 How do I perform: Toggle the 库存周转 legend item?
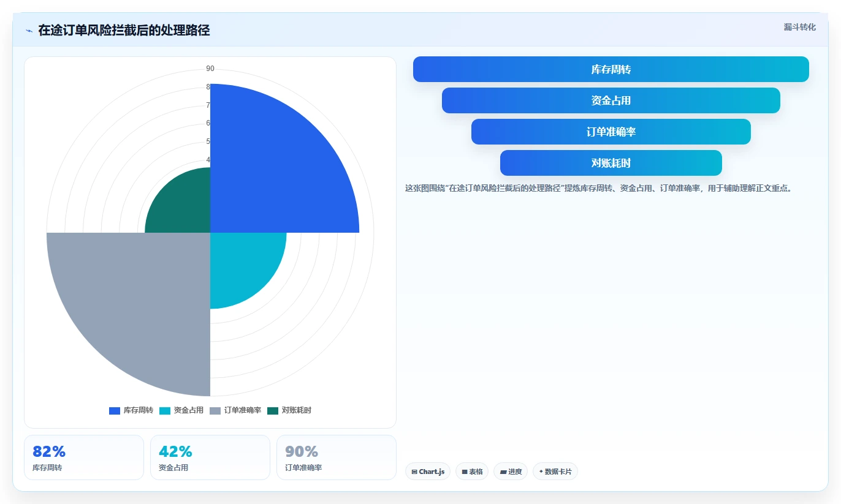131,410
